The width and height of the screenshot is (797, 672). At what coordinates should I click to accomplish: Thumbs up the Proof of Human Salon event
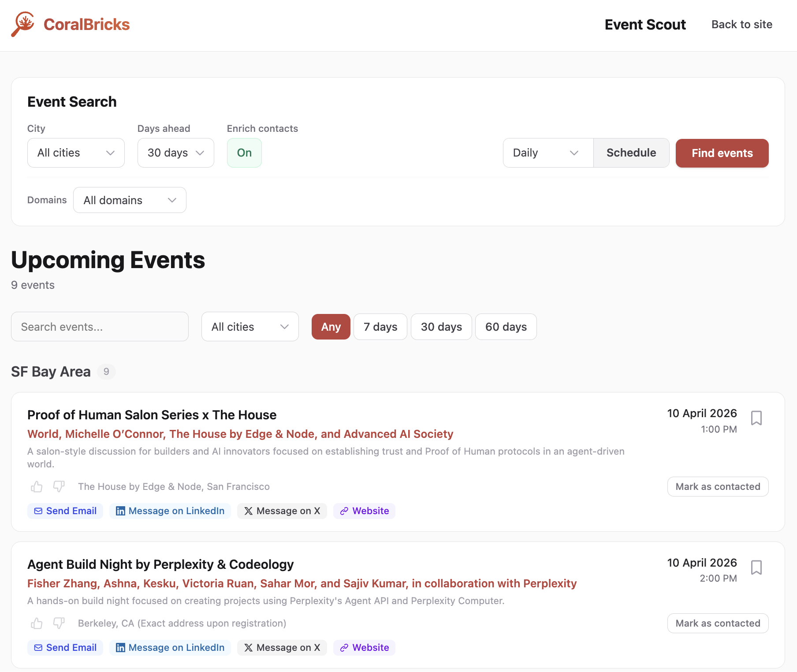click(36, 486)
